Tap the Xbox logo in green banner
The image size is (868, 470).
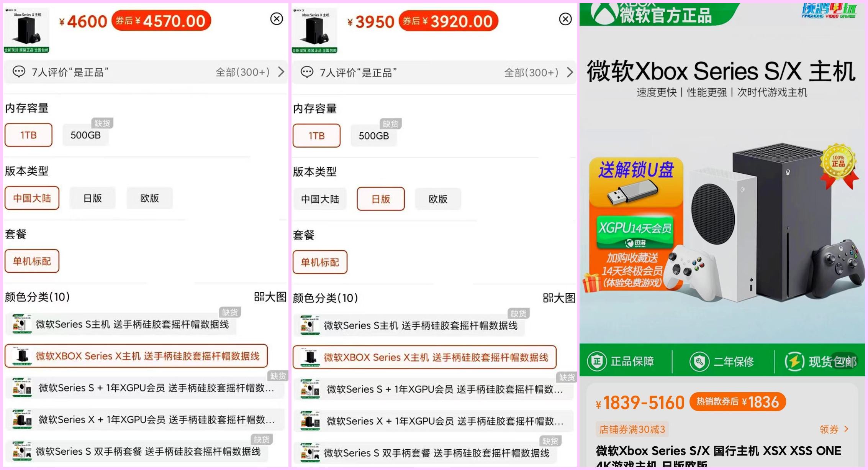604,13
